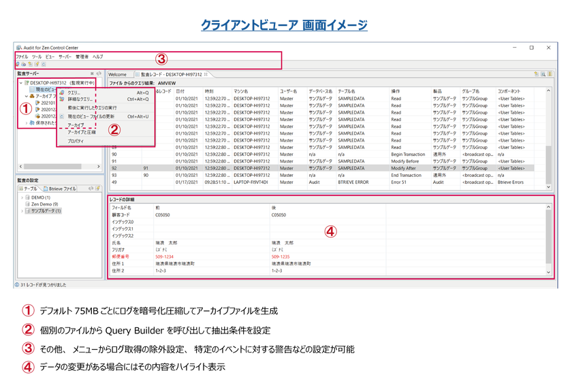The height and width of the screenshot is (392, 572).
Task: Open the ファイル menu
Action: pos(22,56)
